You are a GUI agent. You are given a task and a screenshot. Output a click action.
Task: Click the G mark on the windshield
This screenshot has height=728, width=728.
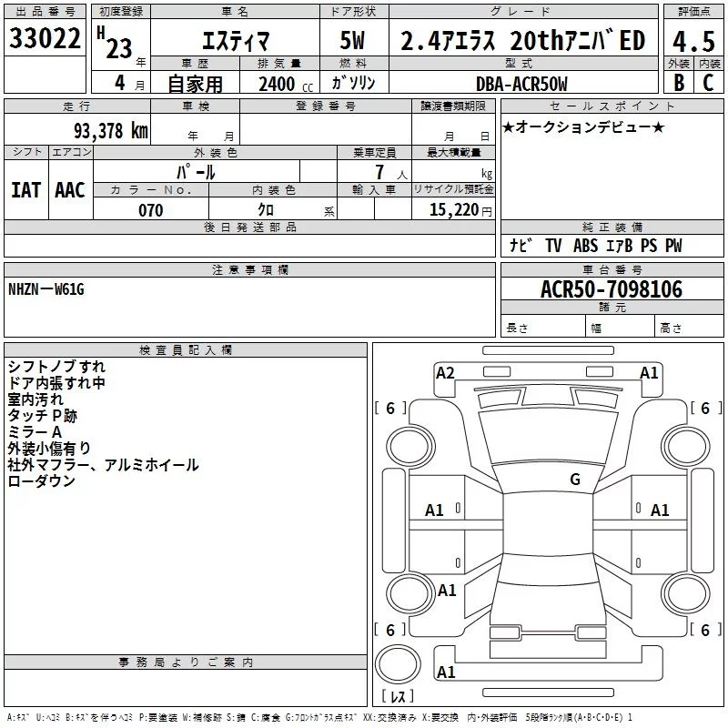(575, 479)
